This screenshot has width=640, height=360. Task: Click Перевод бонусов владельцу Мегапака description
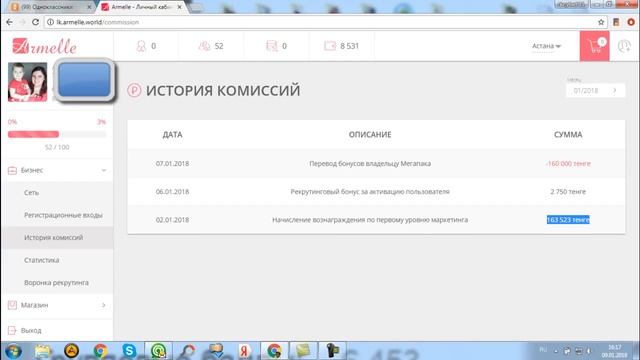click(370, 163)
